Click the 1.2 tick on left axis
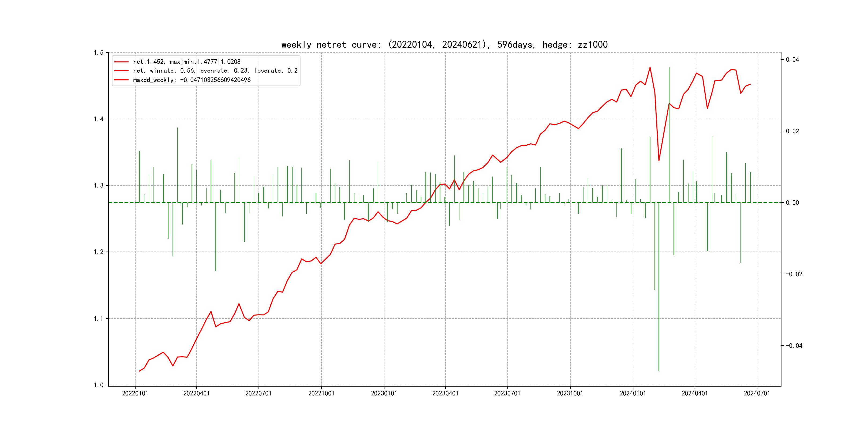Screen dimensions: 868x434 [98, 252]
